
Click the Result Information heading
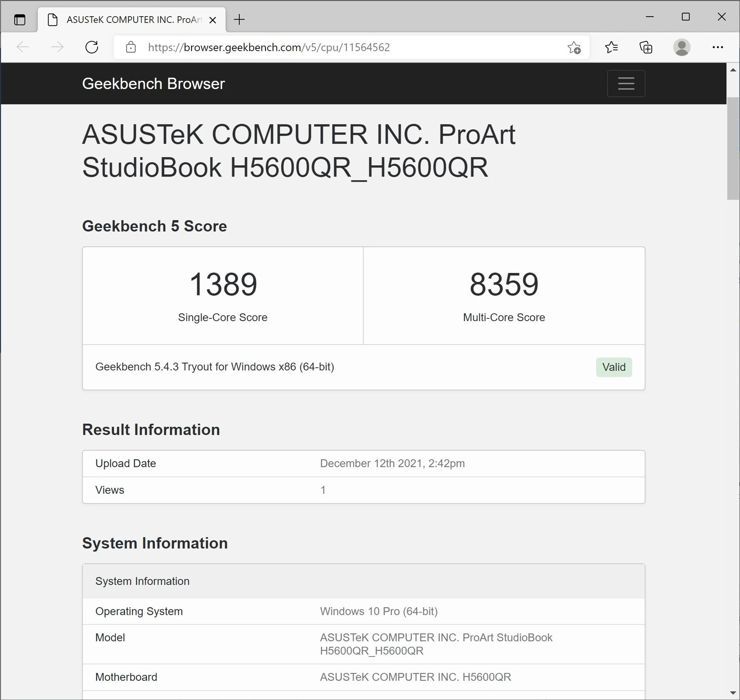(151, 430)
